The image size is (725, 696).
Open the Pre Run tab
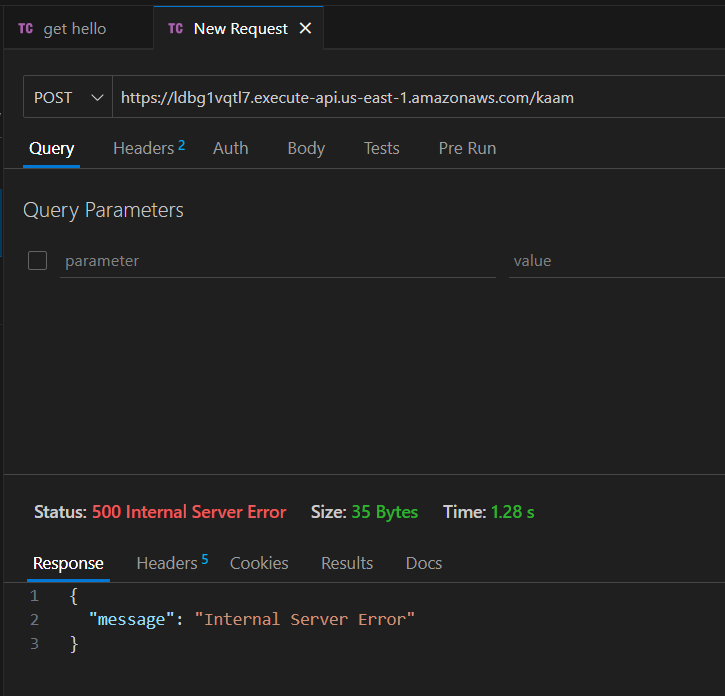pyautogui.click(x=467, y=148)
